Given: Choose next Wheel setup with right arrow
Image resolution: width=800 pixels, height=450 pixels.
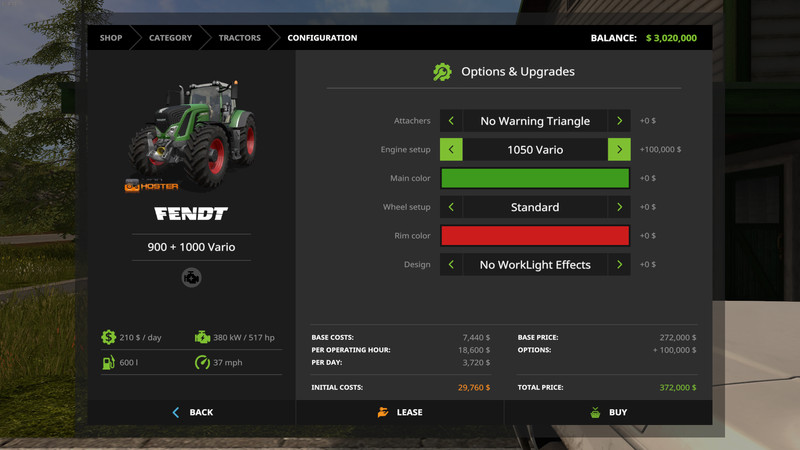Looking at the screenshot, I should [x=619, y=207].
